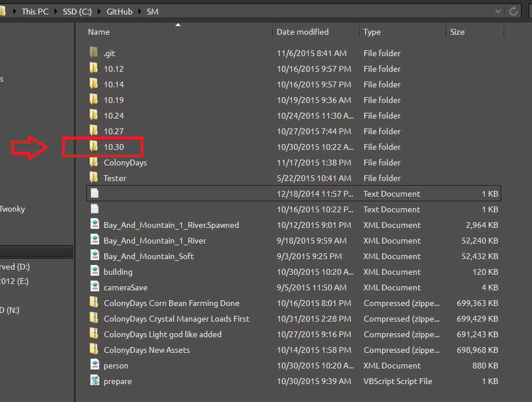Click the 880 KB size cell
This screenshot has height=402, width=532.
click(485, 366)
